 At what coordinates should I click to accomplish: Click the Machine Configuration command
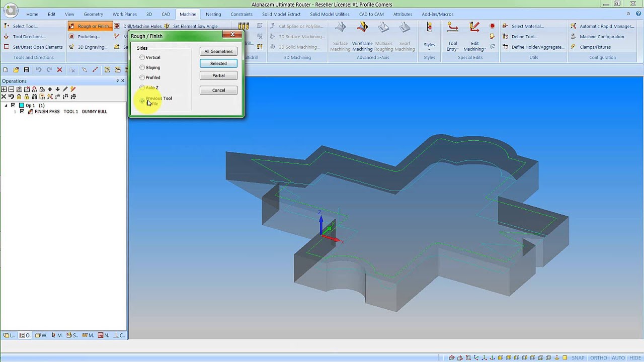(x=597, y=37)
